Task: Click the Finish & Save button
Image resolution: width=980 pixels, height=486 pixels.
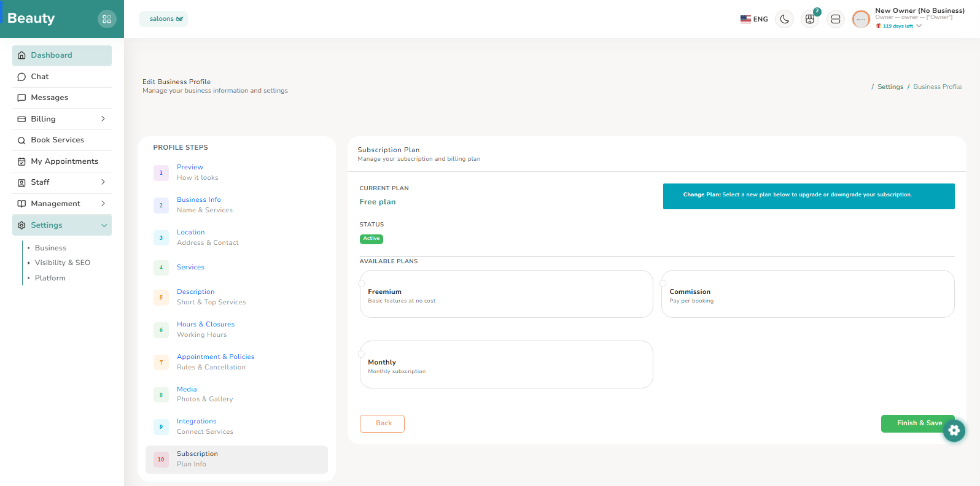Action: [918, 423]
